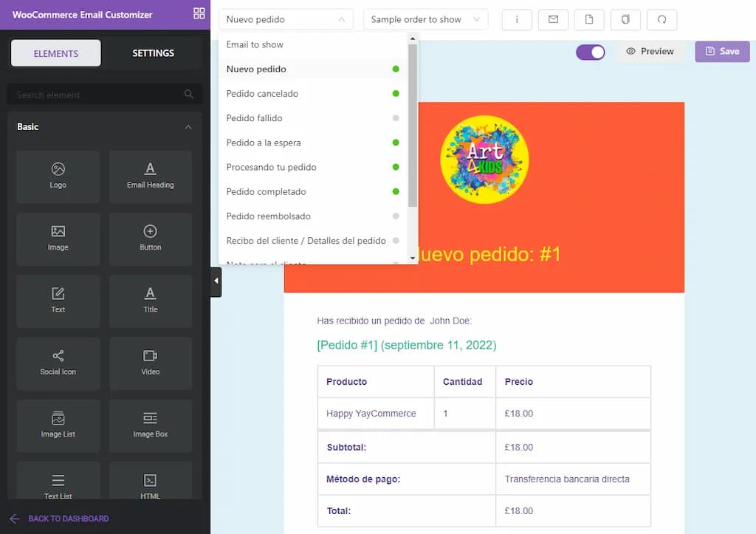Collapse the Basic elements section
The image size is (756, 534).
188,127
